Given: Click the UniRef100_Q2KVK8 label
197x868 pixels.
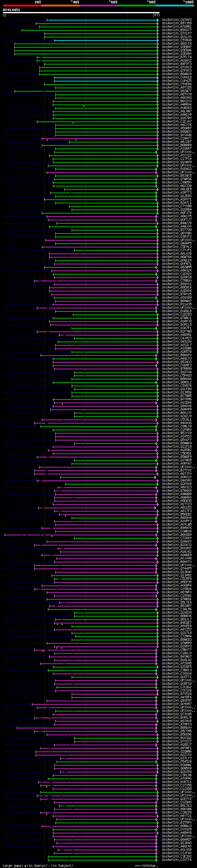Looking at the screenshot, I should [x=177, y=484].
